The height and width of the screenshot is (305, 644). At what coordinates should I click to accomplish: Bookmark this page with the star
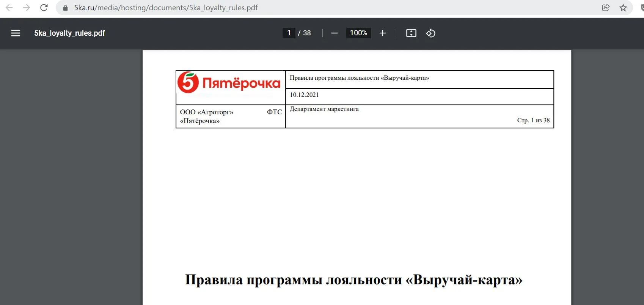(623, 8)
